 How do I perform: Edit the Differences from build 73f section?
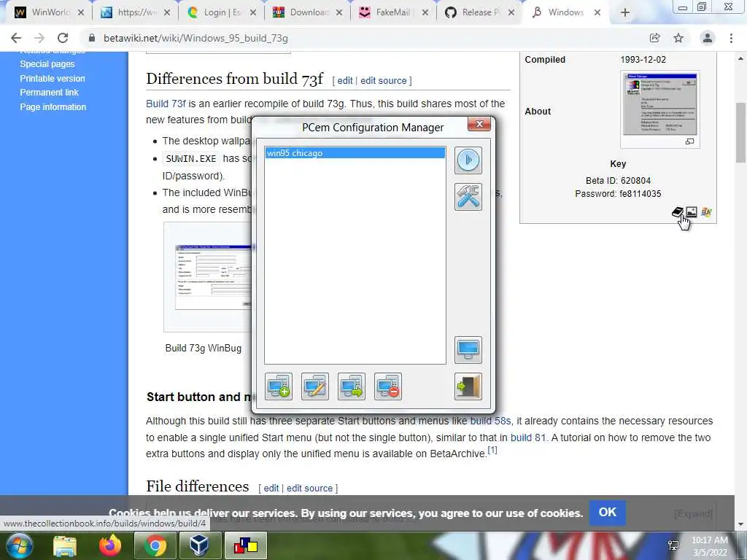point(345,80)
